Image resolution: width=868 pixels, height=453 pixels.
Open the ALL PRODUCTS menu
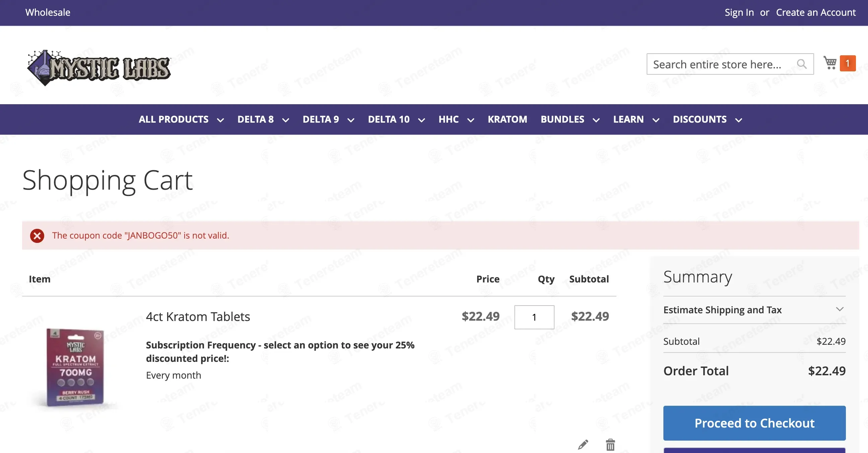[x=173, y=119]
